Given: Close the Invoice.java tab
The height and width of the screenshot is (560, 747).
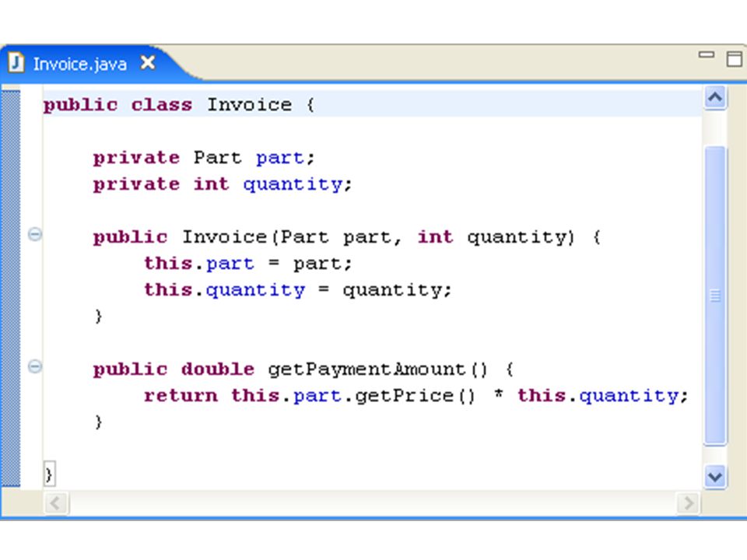Looking at the screenshot, I should 148,63.
